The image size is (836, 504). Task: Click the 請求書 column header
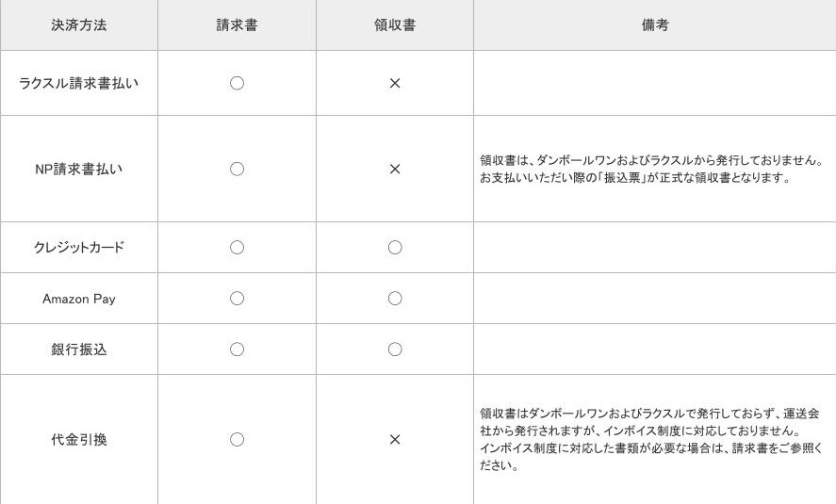237,25
